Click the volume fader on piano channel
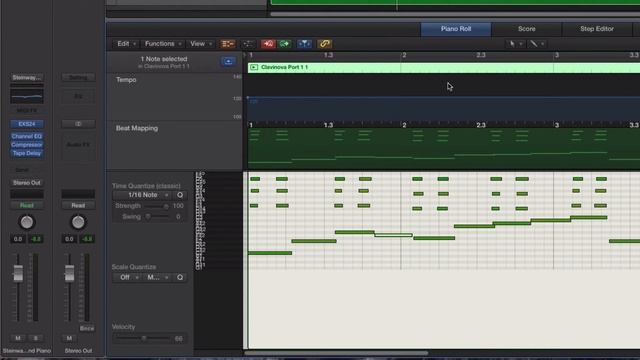This screenshot has width=640, height=360. 18,273
